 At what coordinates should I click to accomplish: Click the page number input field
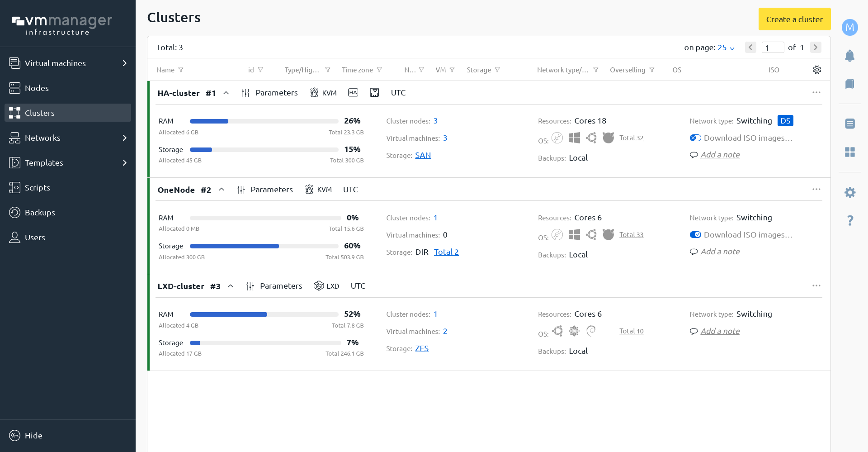point(772,48)
